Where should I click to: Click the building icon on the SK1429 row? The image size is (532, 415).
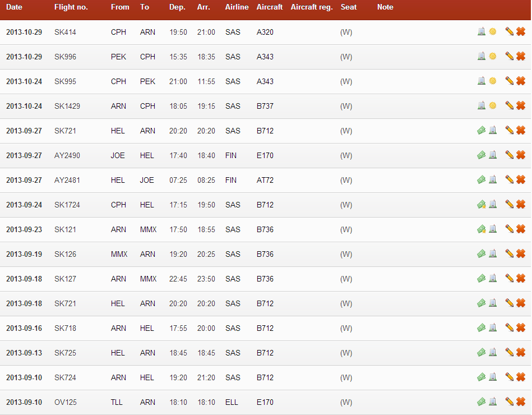(482, 106)
